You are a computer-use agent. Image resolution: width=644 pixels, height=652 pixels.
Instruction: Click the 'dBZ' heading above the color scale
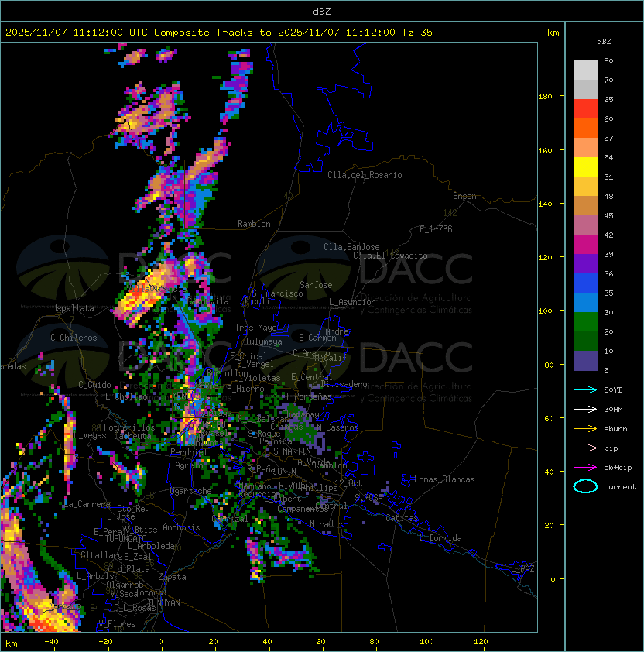(604, 42)
